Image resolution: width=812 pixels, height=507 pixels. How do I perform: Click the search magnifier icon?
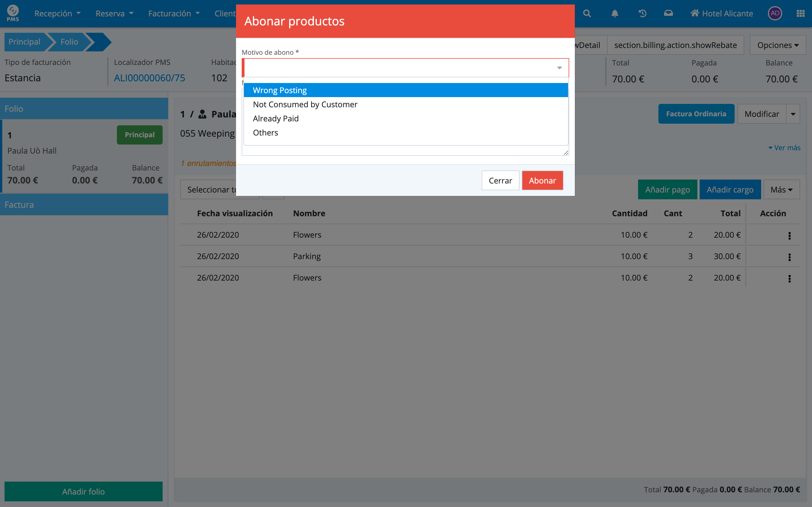[x=587, y=14]
